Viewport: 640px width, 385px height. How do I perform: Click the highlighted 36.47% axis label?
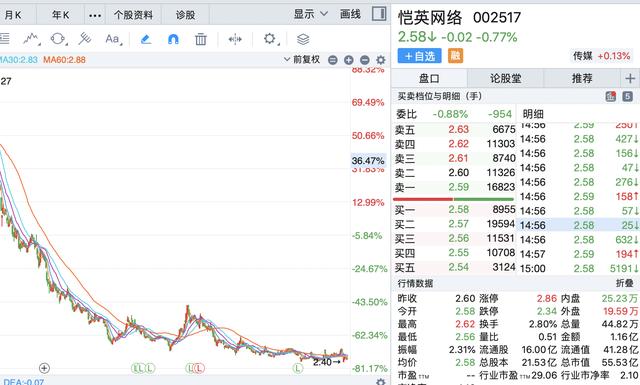[368, 160]
